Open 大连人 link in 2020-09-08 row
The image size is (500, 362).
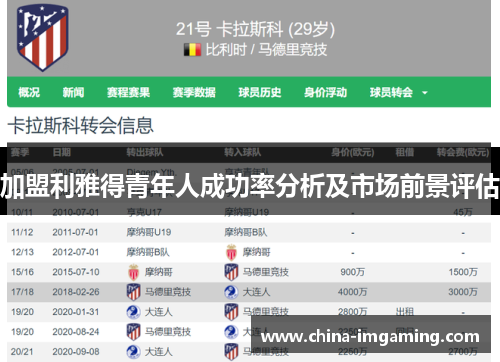click(158, 352)
